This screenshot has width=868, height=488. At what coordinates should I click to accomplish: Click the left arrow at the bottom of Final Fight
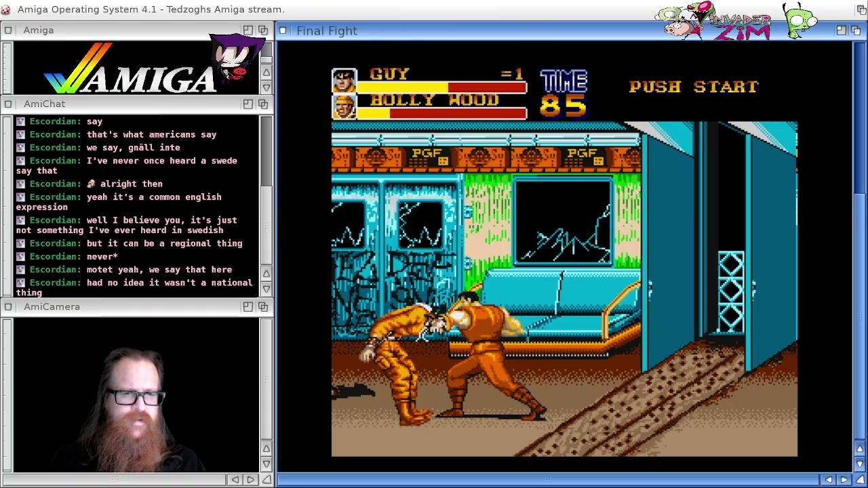829,480
